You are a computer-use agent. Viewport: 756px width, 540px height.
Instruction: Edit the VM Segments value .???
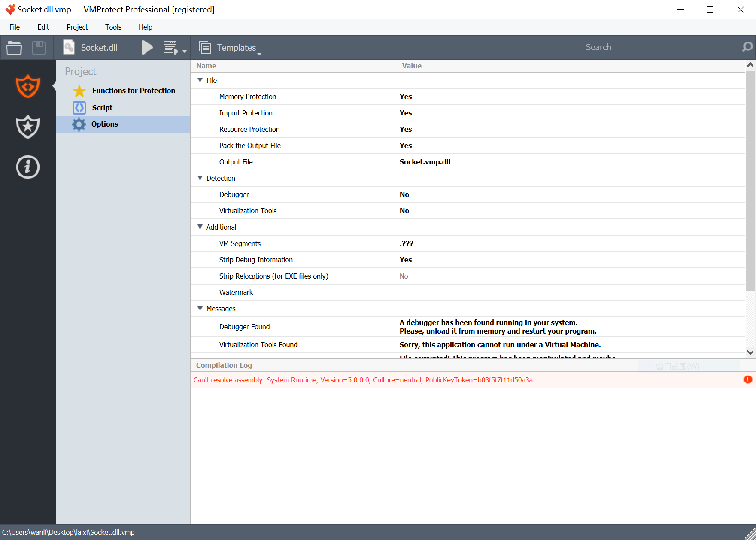pyautogui.click(x=407, y=243)
